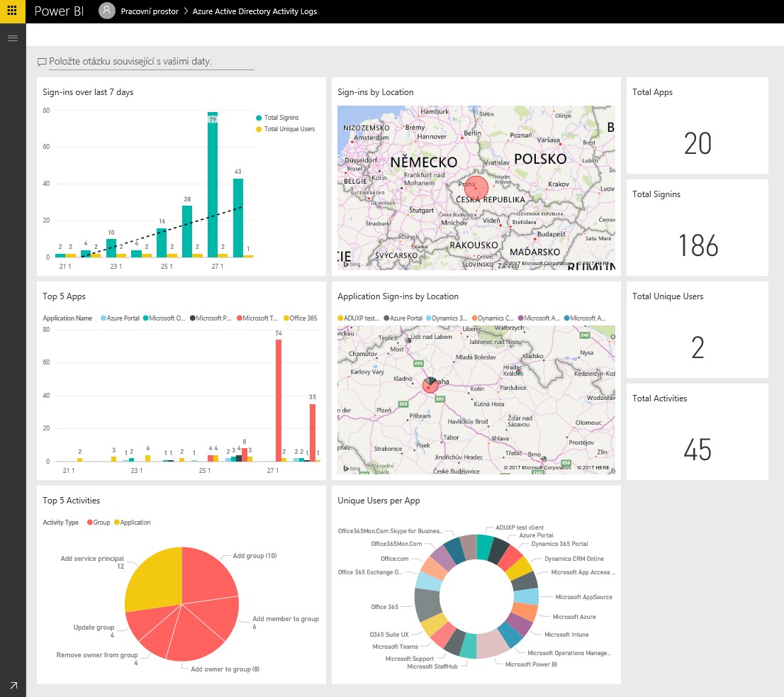Click the Dynamics CRM Online donut label

[574, 559]
